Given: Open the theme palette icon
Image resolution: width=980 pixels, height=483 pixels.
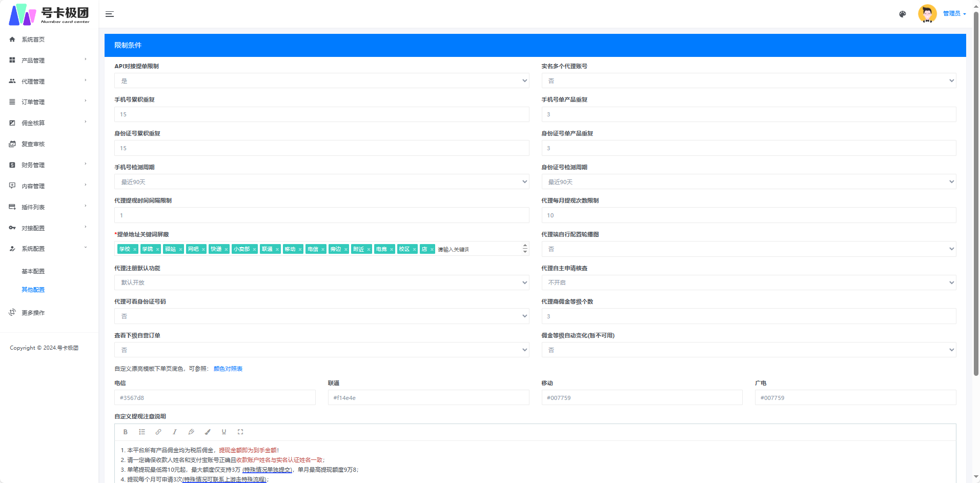Looking at the screenshot, I should tap(903, 14).
